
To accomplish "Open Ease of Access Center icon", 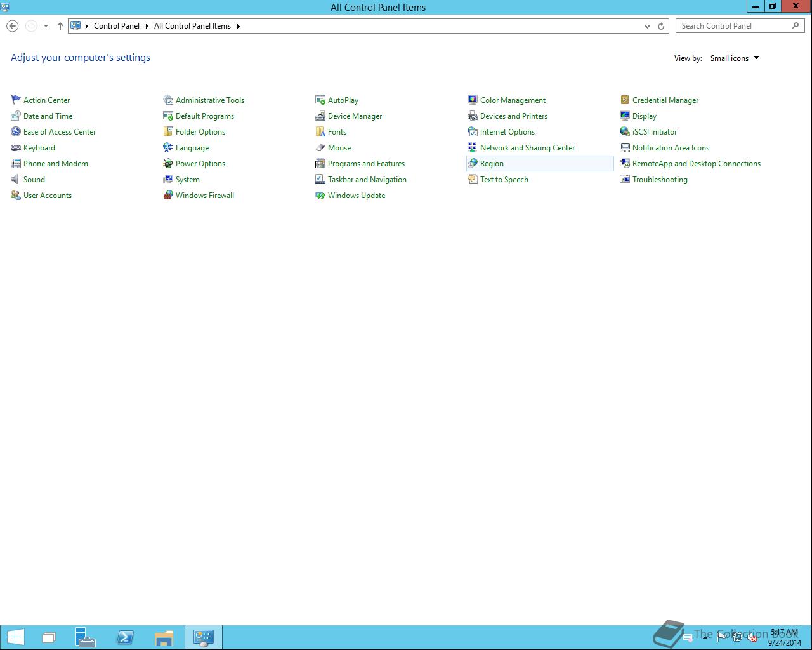I will [16, 131].
